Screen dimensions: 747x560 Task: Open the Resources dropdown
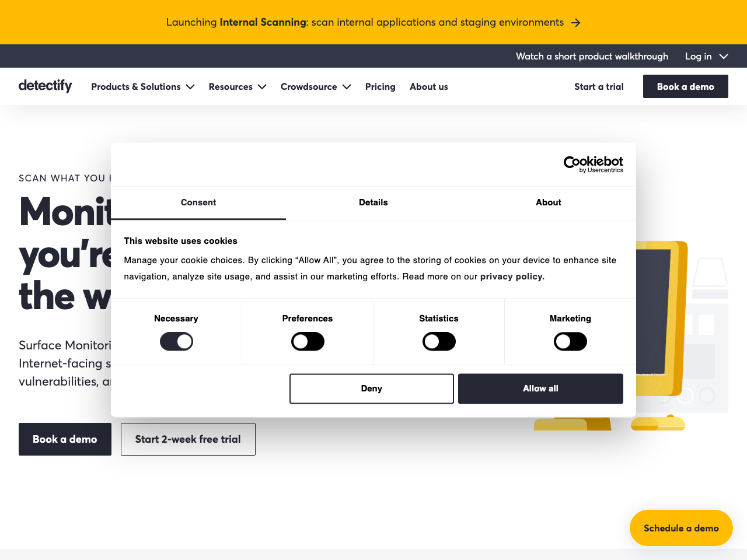click(x=237, y=86)
